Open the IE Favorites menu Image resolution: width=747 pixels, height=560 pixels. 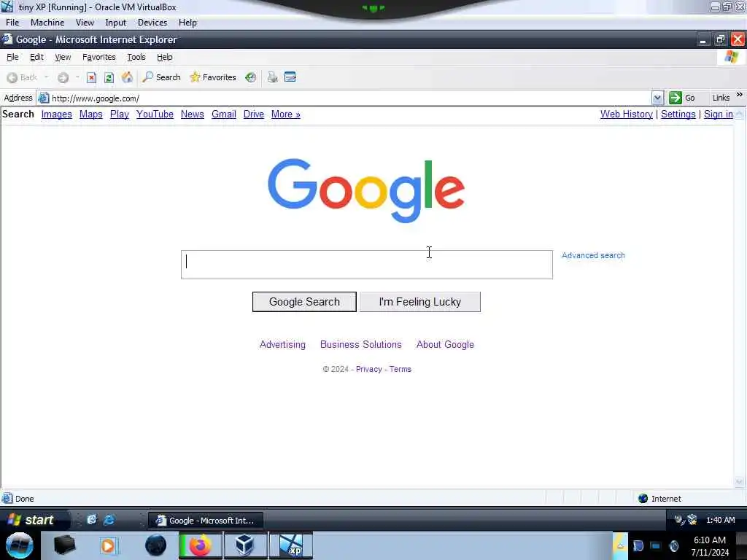(99, 57)
